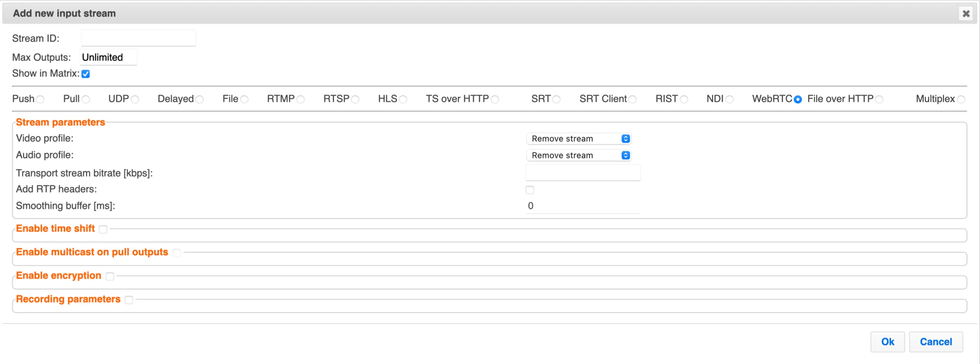Tick the Recording parameters checkbox
Viewport: 980px width, 364px height.
[x=129, y=300]
